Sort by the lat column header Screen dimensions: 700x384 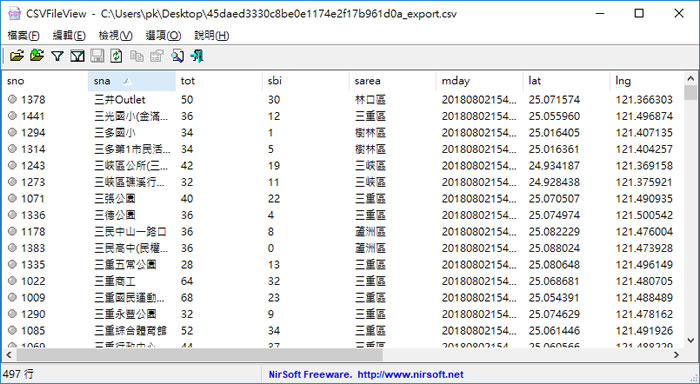[x=567, y=81]
